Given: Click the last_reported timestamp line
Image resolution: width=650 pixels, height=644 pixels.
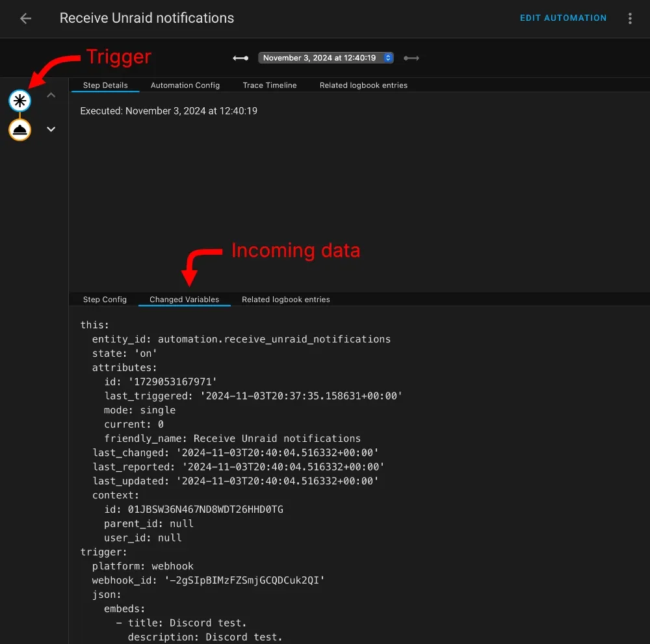Looking at the screenshot, I should pyautogui.click(x=238, y=467).
